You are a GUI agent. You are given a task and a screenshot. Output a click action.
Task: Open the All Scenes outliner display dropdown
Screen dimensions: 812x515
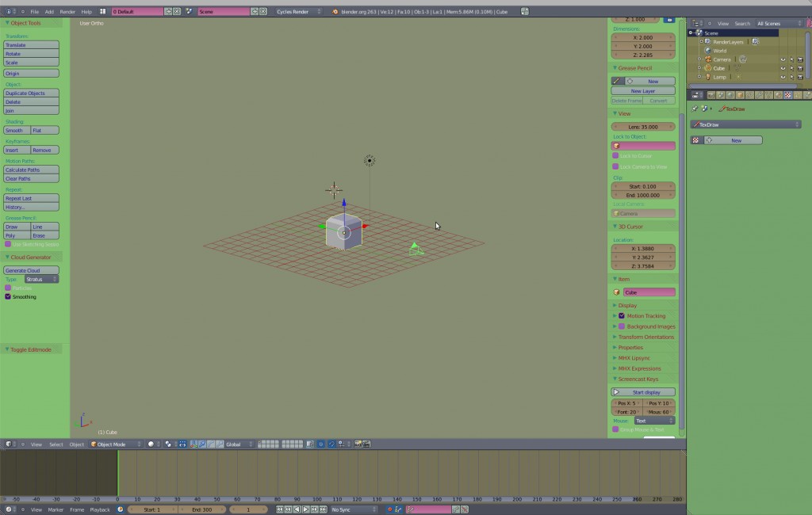pyautogui.click(x=768, y=24)
